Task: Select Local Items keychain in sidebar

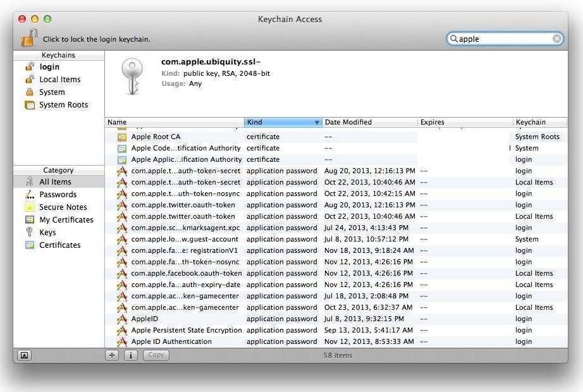Action: pos(59,80)
